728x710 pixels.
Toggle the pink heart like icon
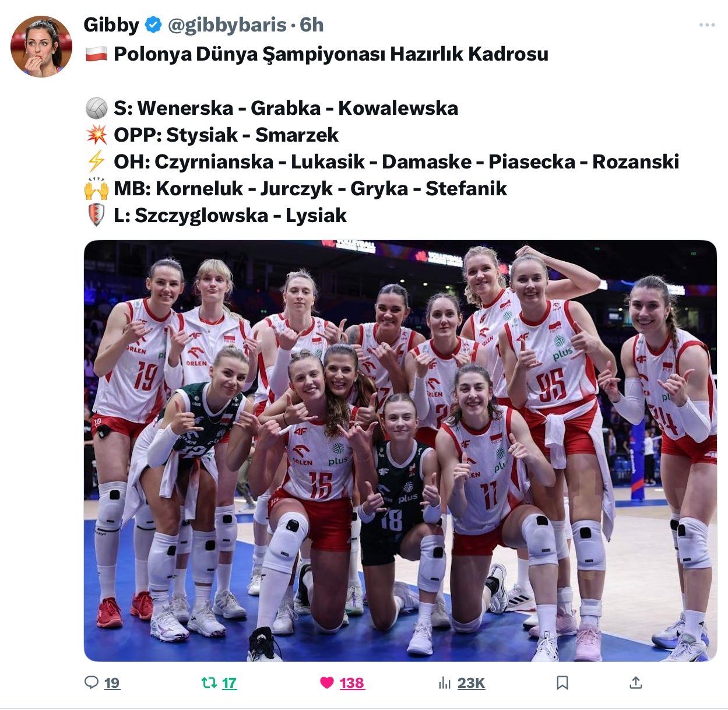click(327, 683)
